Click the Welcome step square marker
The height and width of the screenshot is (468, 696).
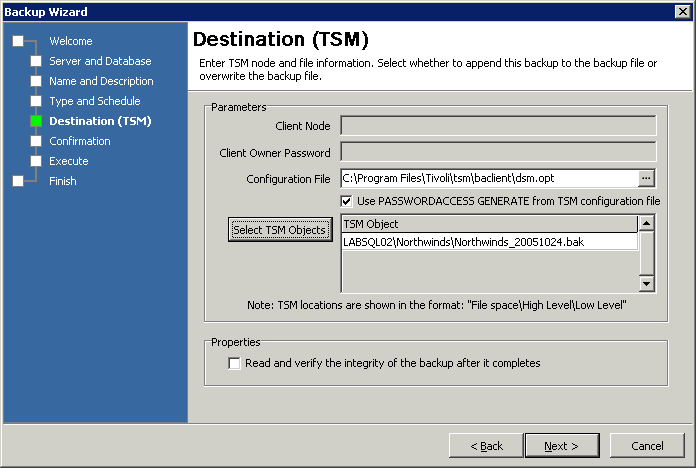click(x=18, y=41)
